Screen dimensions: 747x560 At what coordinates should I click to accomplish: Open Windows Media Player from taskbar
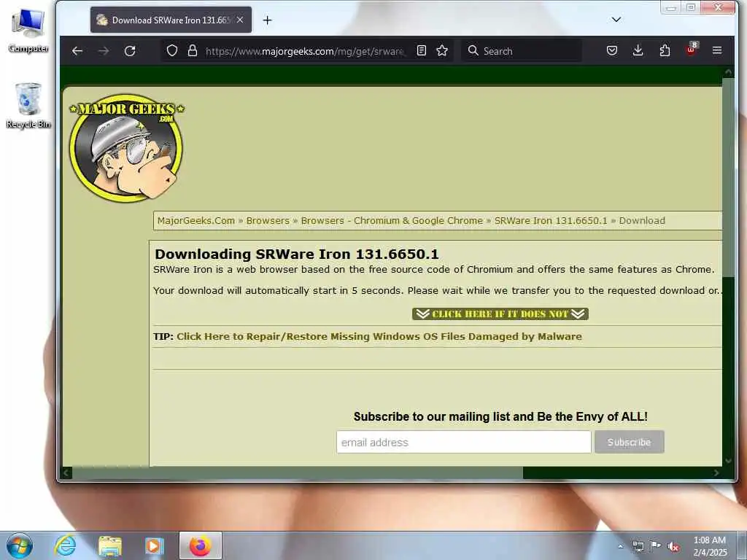coord(155,545)
